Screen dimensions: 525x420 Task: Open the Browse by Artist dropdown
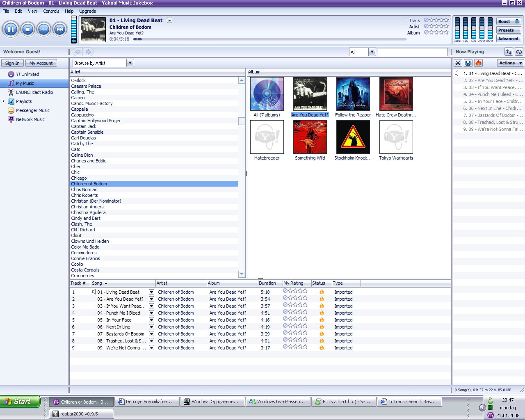(130, 63)
